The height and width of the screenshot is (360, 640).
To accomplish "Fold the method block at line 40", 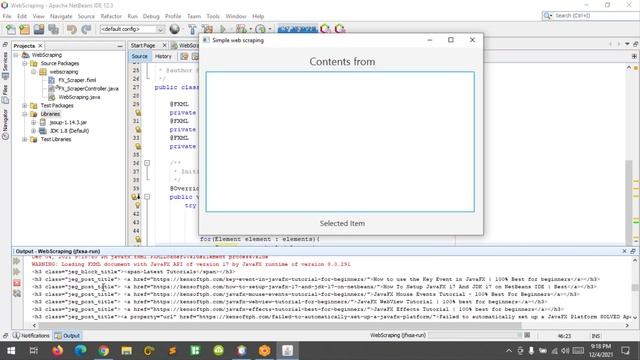I will 147,197.
